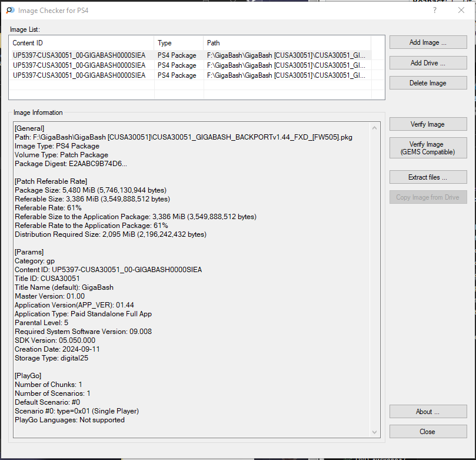The image size is (476, 460).
Task: Click the 'Image Type: PS4 Package' line
Action: 57,146
